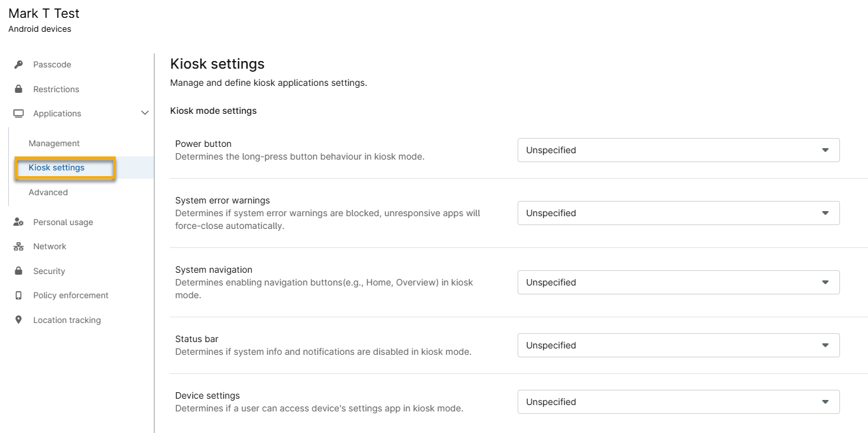868x433 pixels.
Task: Open Location tracking settings
Action: click(x=67, y=320)
